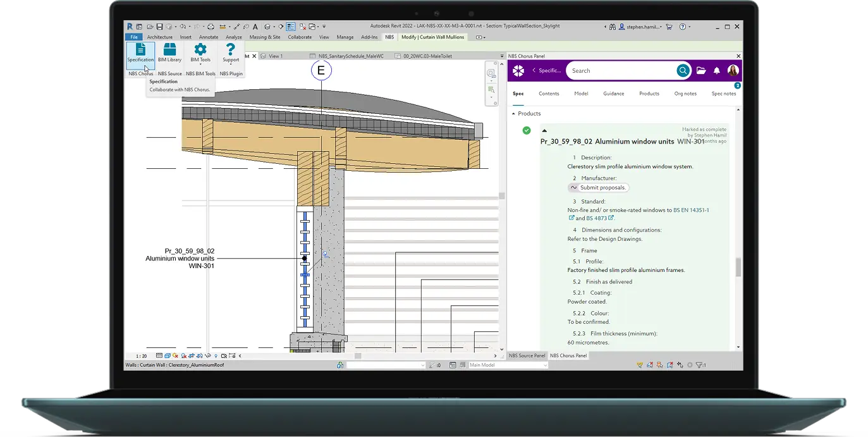Save the project with the Save icon
This screenshot has width=868, height=437.
(x=160, y=27)
